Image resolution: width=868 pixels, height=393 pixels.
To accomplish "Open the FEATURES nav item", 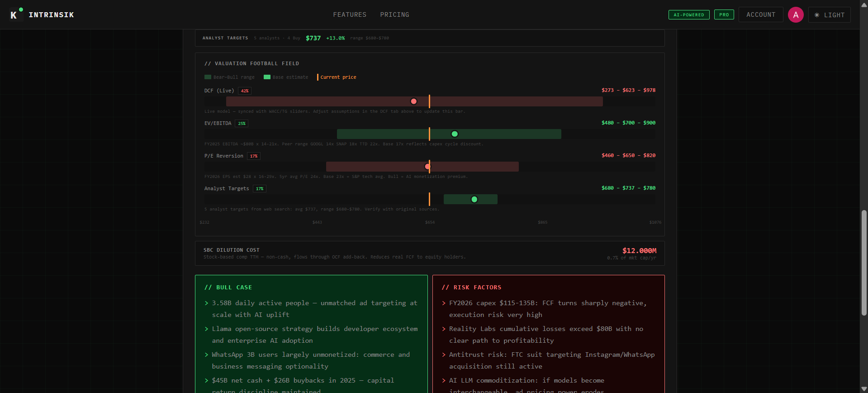I will (x=350, y=15).
